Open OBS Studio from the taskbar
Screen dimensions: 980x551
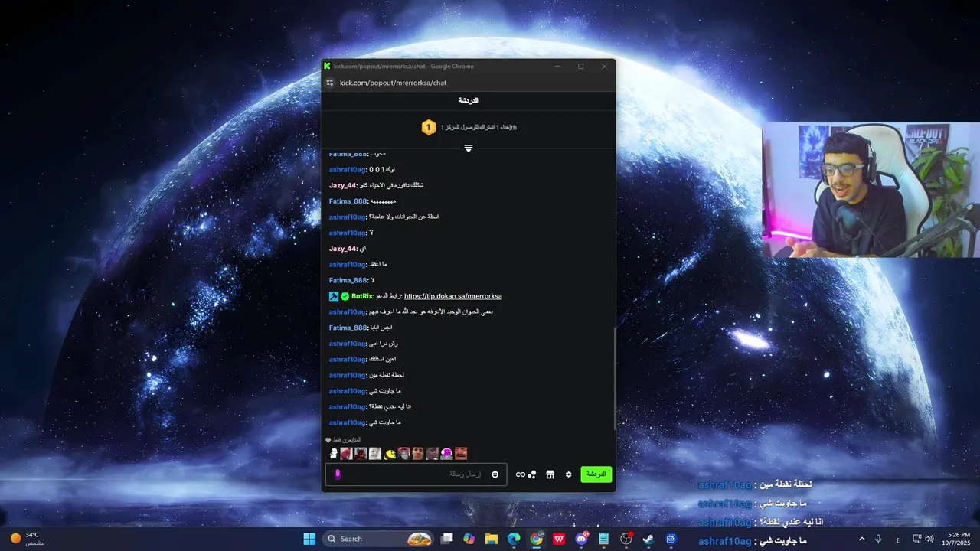tap(626, 539)
